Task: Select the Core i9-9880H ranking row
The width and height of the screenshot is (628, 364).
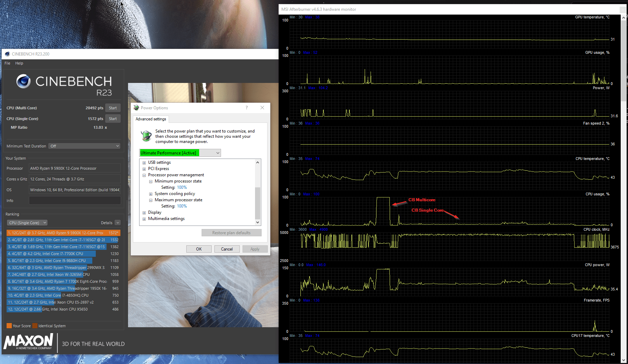Action: [63, 261]
